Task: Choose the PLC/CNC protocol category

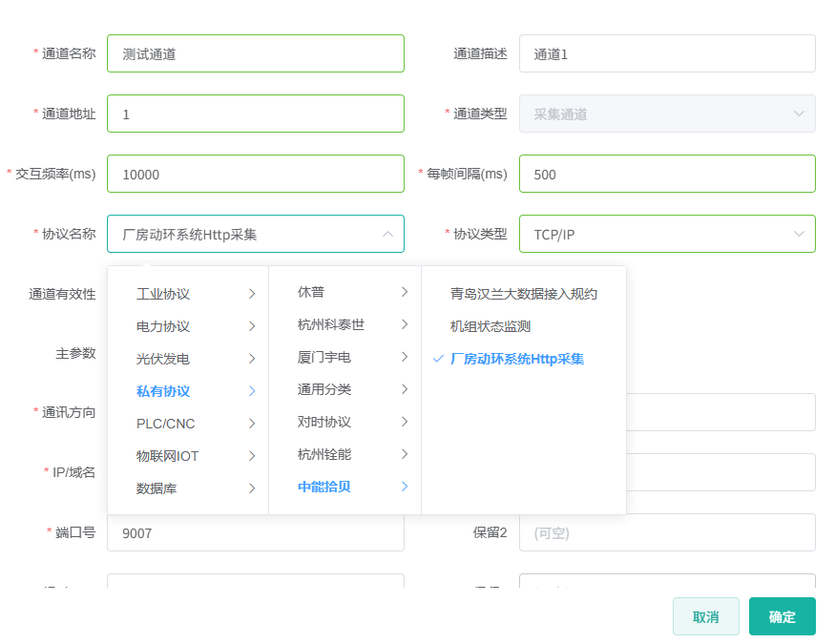Action: pyautogui.click(x=166, y=424)
